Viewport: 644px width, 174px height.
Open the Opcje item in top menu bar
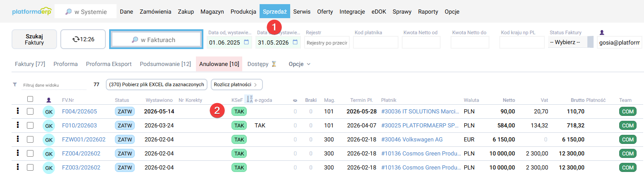click(x=452, y=12)
